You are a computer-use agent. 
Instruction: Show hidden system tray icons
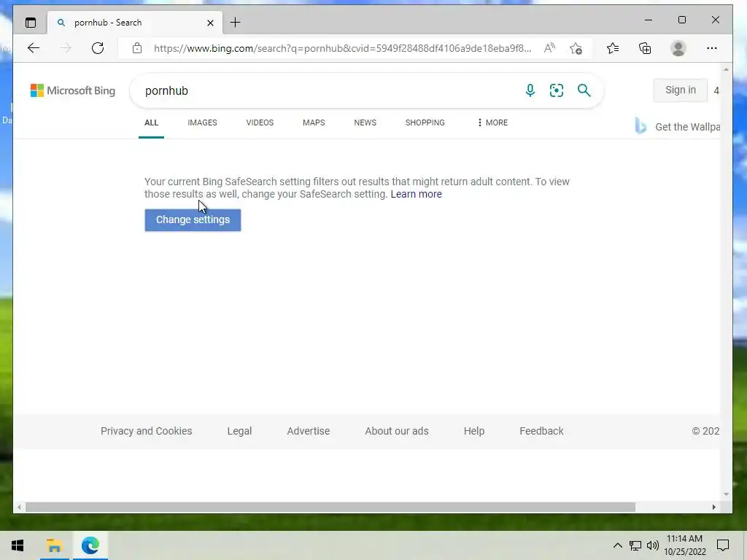point(617,545)
